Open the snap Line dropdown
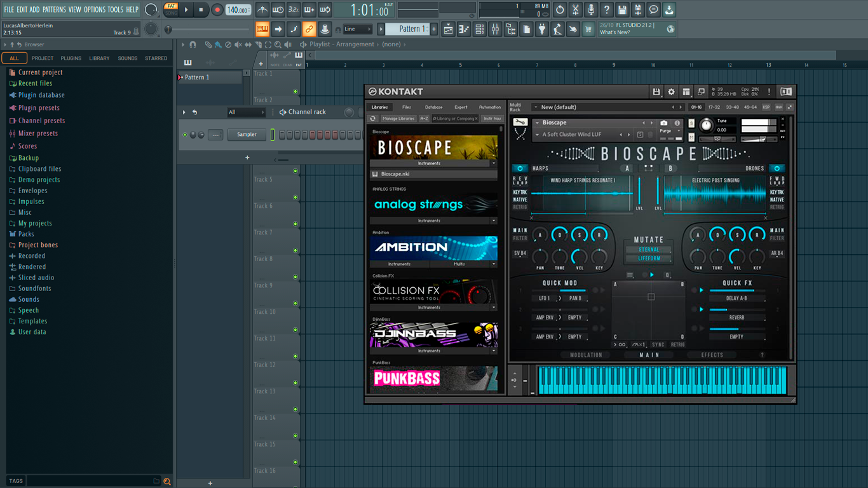868x488 pixels. [357, 29]
